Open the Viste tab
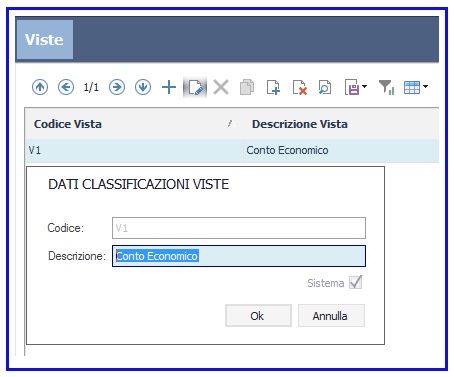Image resolution: width=454 pixels, height=377 pixels. pos(45,40)
